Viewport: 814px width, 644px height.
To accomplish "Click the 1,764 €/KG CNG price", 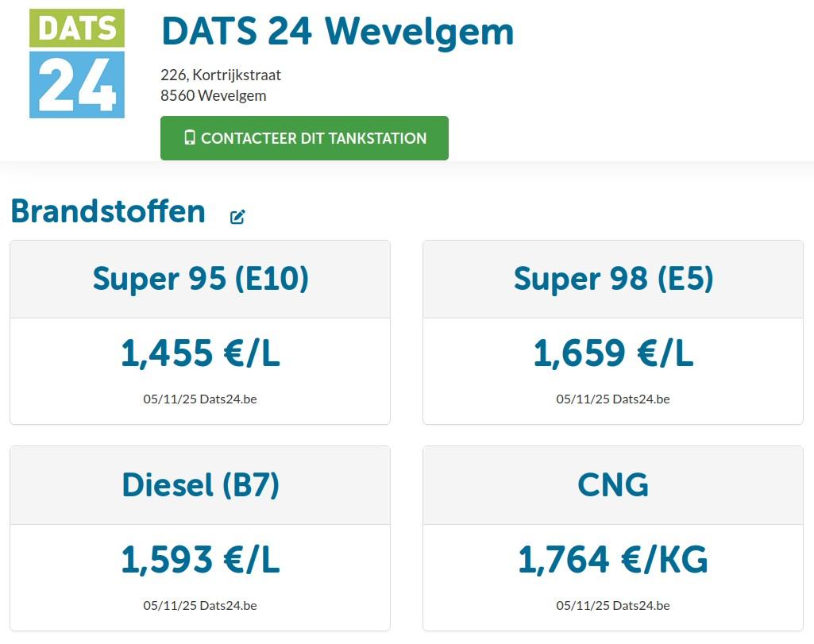I will [613, 559].
